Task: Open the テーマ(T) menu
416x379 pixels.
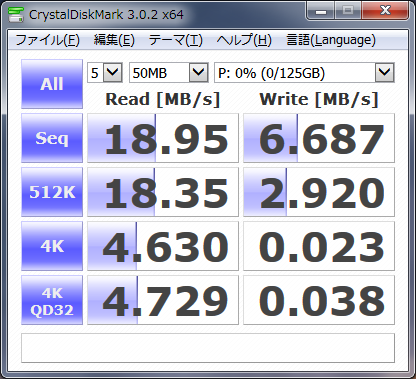Action: 176,40
